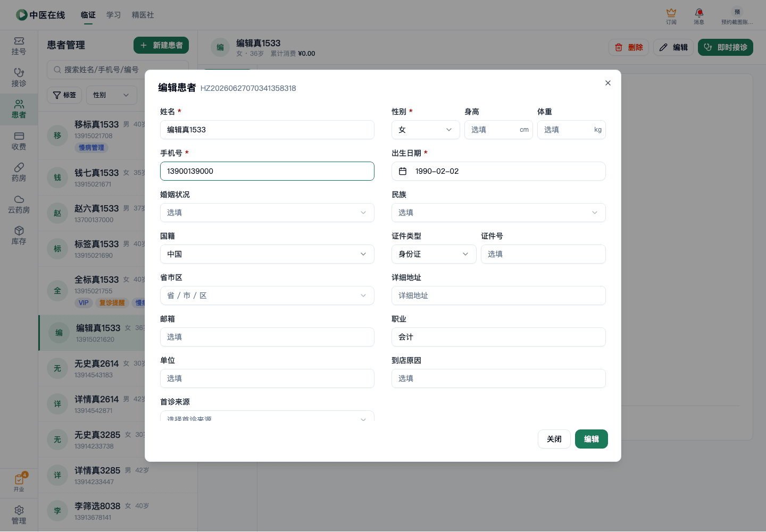Viewport: 766px width, 532px height.
Task: Focus the 单位 input field
Action: click(x=267, y=378)
